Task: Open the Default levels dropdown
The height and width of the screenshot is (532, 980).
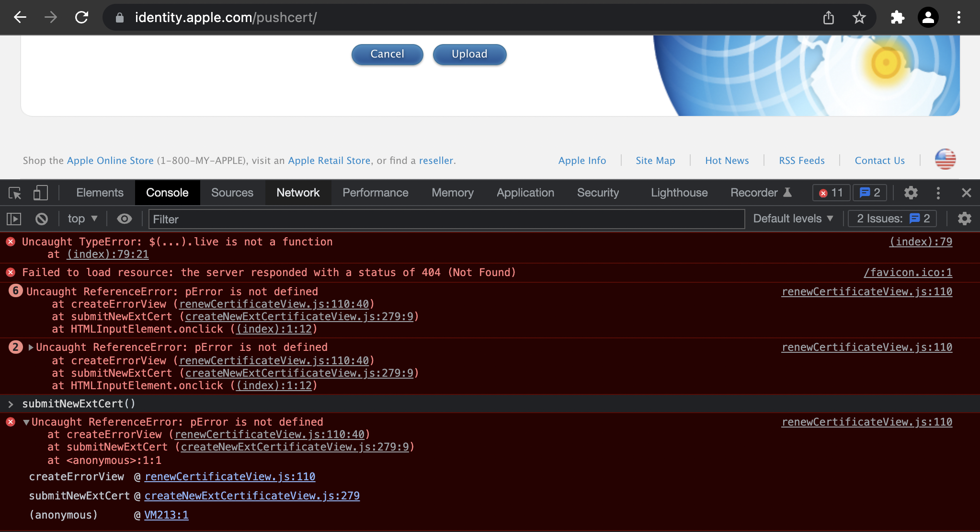Action: pyautogui.click(x=793, y=219)
